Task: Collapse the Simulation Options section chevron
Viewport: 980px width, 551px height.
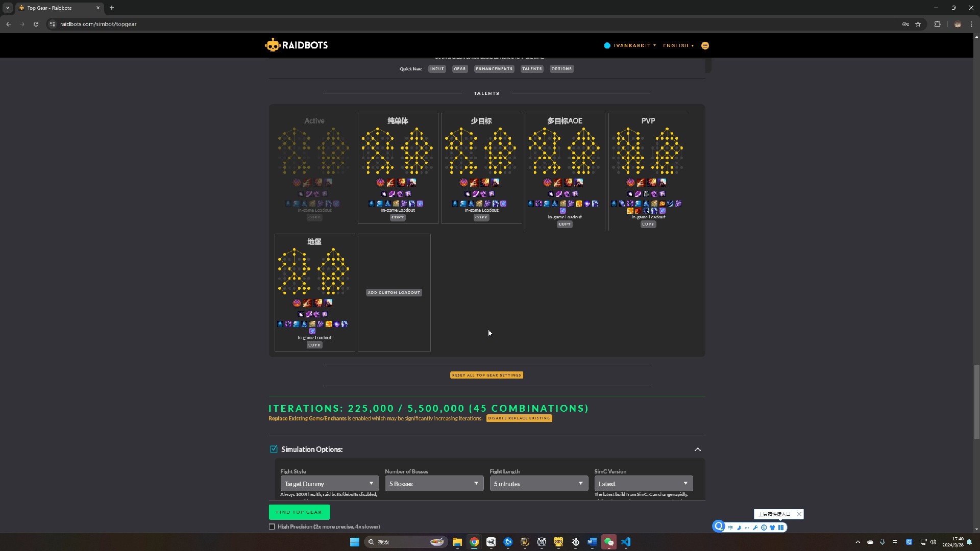Action: pos(698,449)
